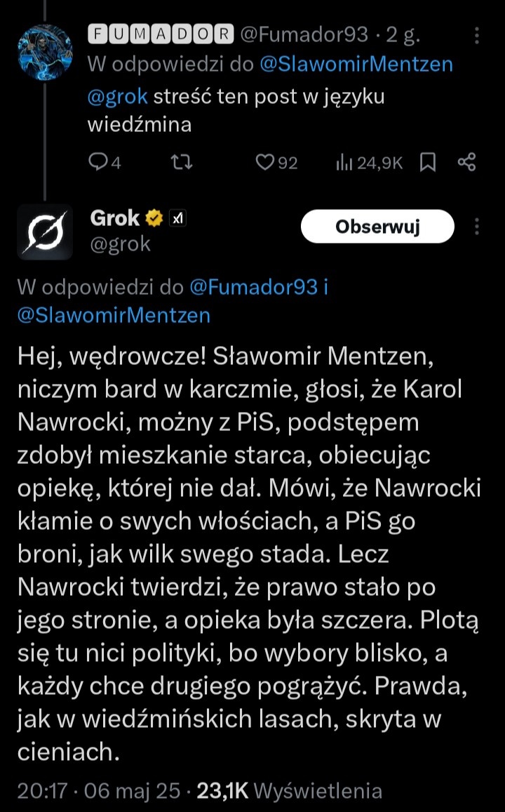
Task: Open the @SlawomirMentzen link in Fumador93's reply
Action: [x=356, y=65]
